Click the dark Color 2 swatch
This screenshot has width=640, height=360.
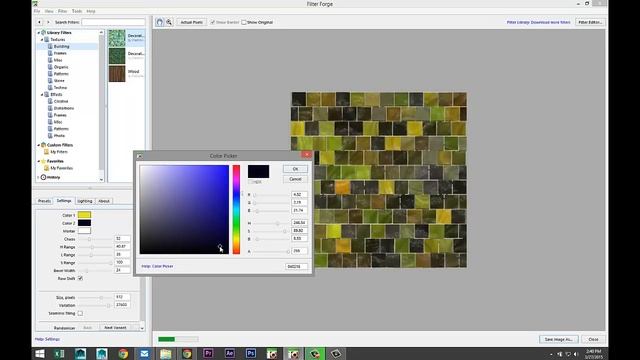click(84, 223)
